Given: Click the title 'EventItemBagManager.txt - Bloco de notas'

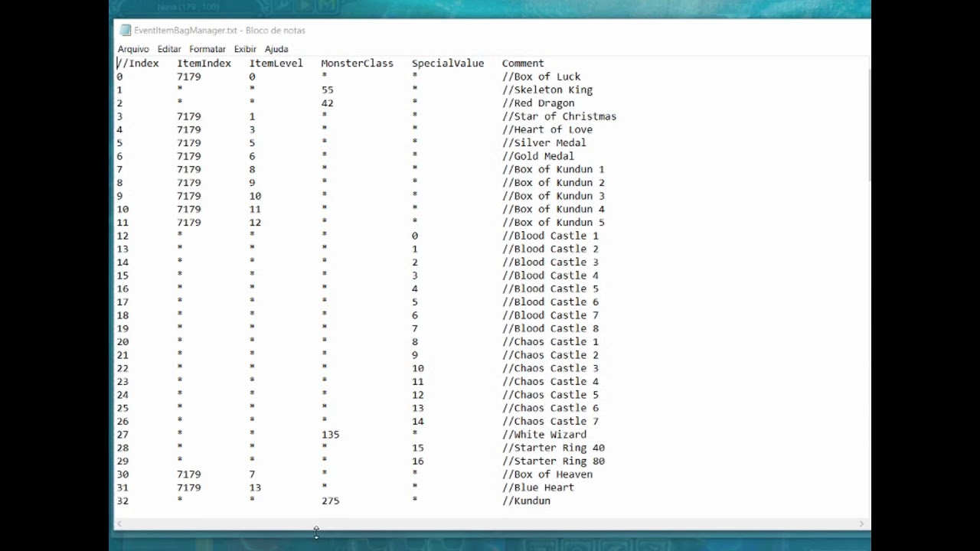Looking at the screenshot, I should tap(219, 31).
